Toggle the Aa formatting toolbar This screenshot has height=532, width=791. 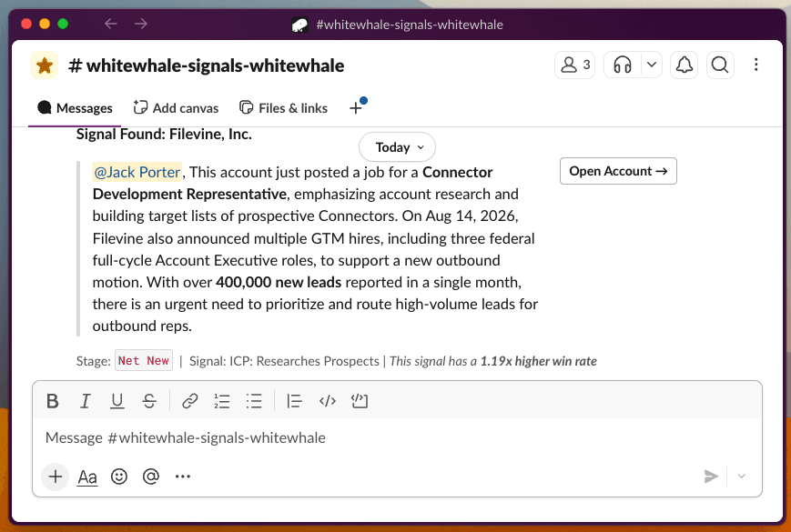coord(87,477)
